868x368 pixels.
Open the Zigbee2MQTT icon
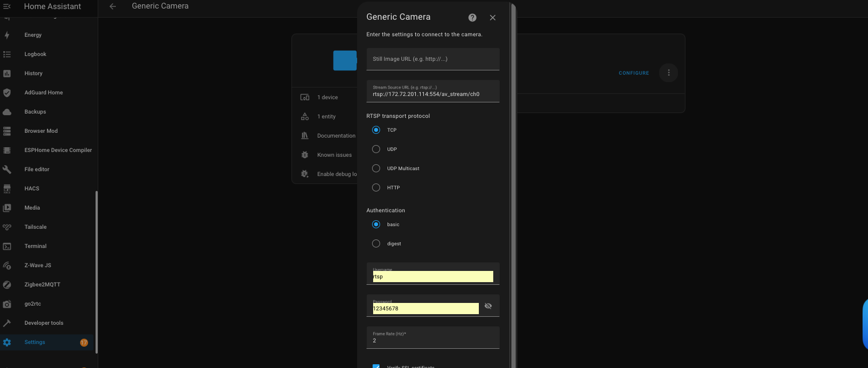coord(7,285)
